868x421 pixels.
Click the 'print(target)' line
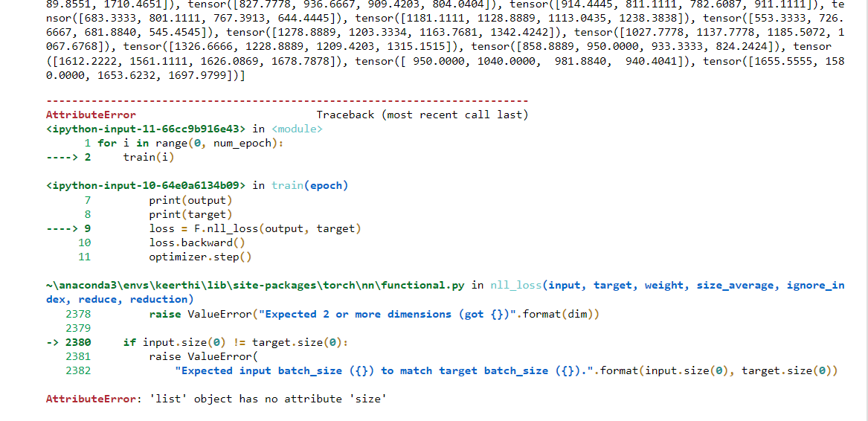190,214
